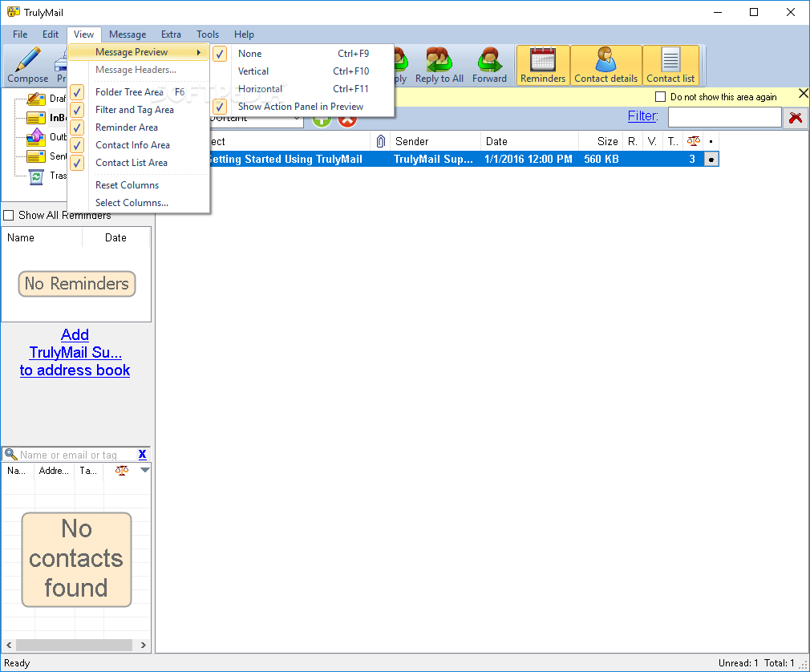Toggle the Contact details button
810x672 pixels.
(x=606, y=65)
